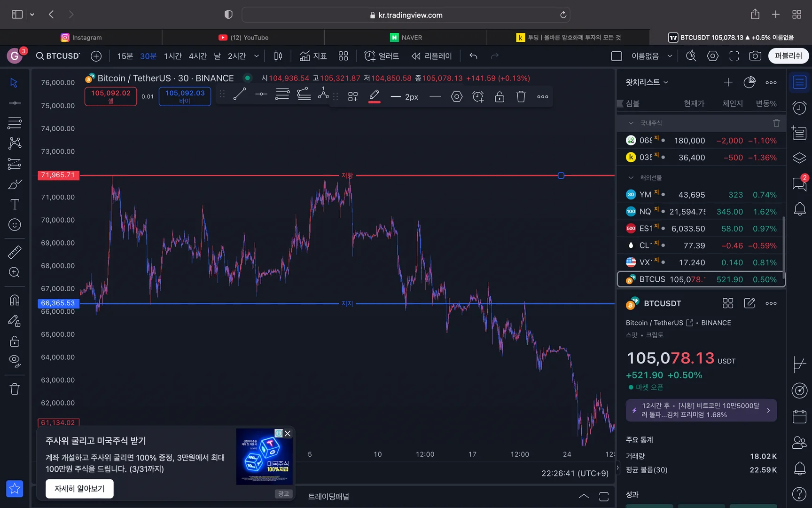Delete the selected drawing with trash icon
This screenshot has width=812, height=508.
[x=521, y=97]
